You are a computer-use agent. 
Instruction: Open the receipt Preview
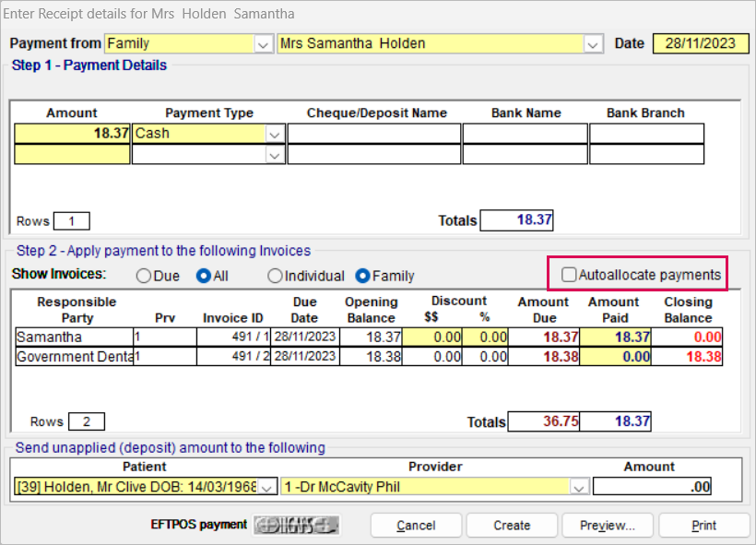[x=608, y=526]
